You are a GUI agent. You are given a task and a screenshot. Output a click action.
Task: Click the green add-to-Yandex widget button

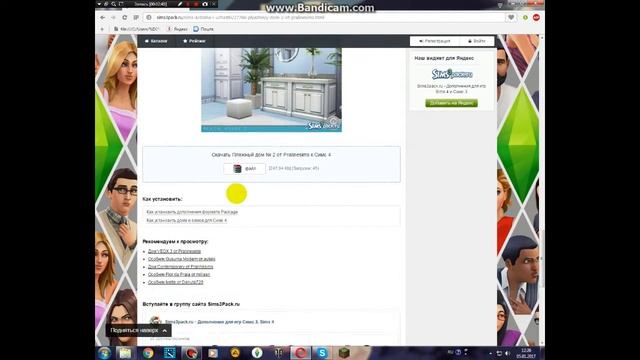click(451, 103)
